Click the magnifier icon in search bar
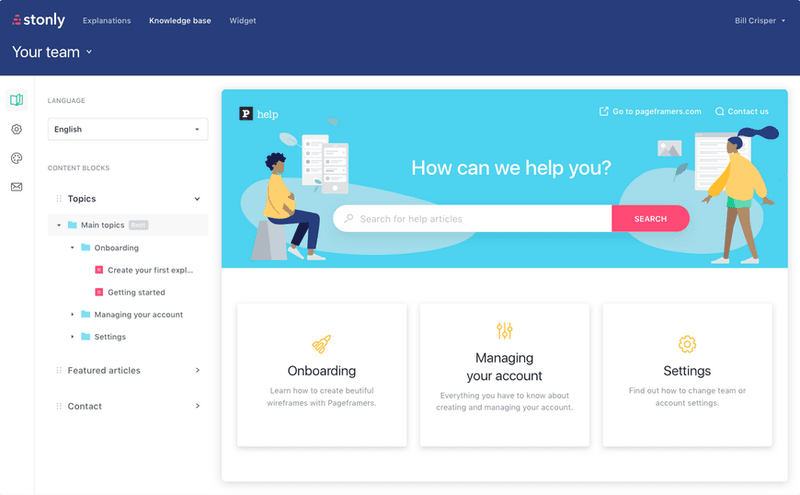Viewport: 800px width, 495px height. (x=349, y=218)
